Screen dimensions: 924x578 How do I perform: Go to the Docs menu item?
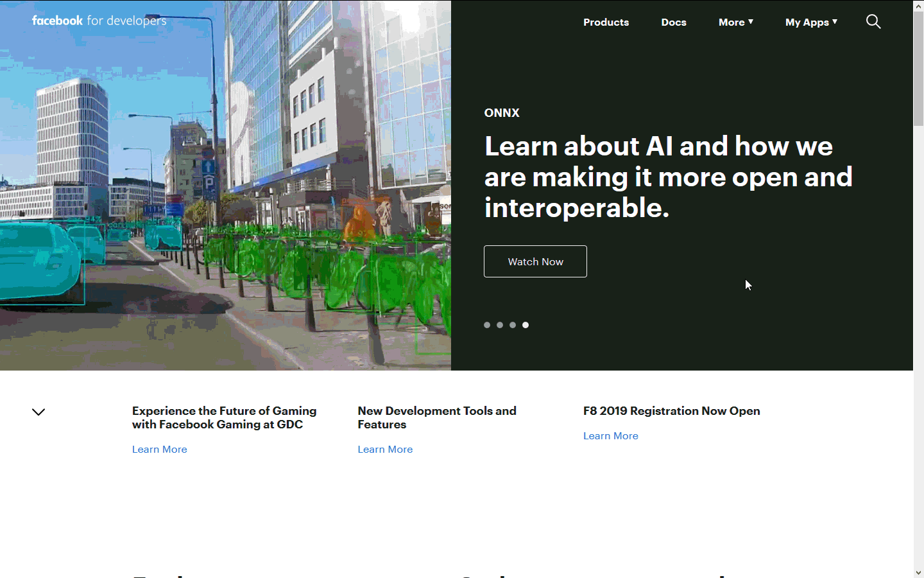point(674,22)
